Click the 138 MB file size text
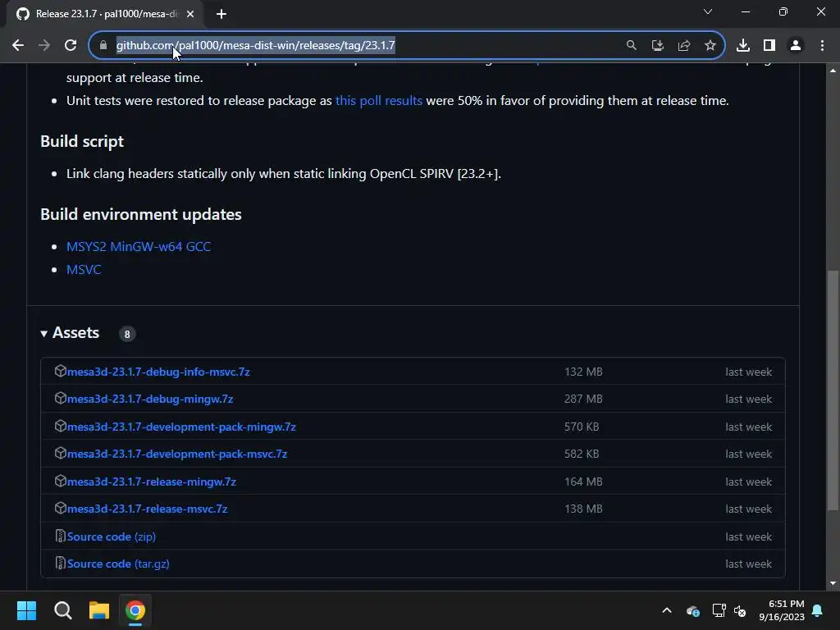Image resolution: width=840 pixels, height=630 pixels. pyautogui.click(x=583, y=509)
